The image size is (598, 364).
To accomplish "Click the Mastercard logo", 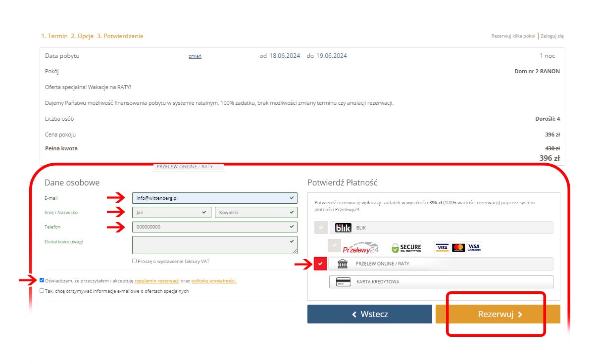I will (x=458, y=247).
